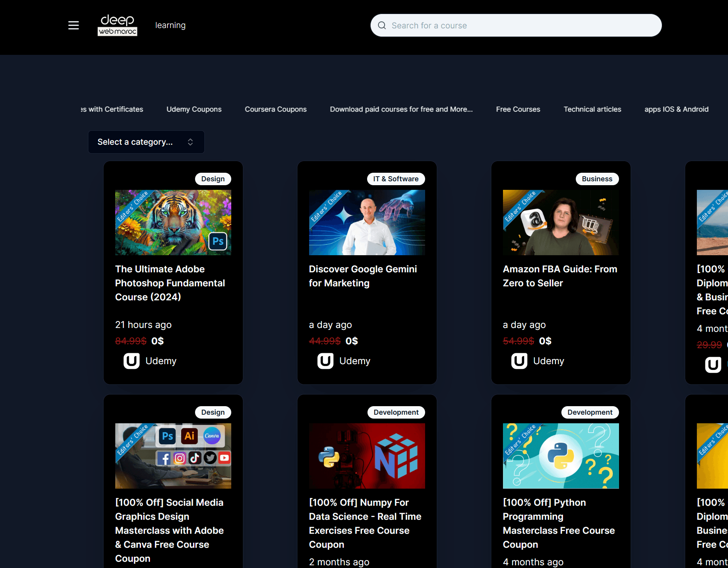The height and width of the screenshot is (568, 728).
Task: Open Discover Google Gemini for Marketing title
Action: click(363, 276)
